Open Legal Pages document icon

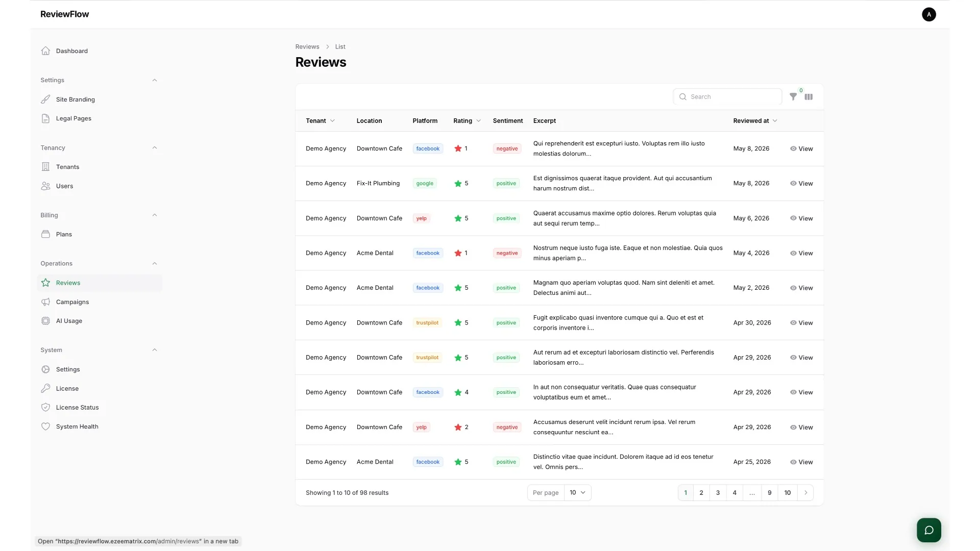[45, 118]
